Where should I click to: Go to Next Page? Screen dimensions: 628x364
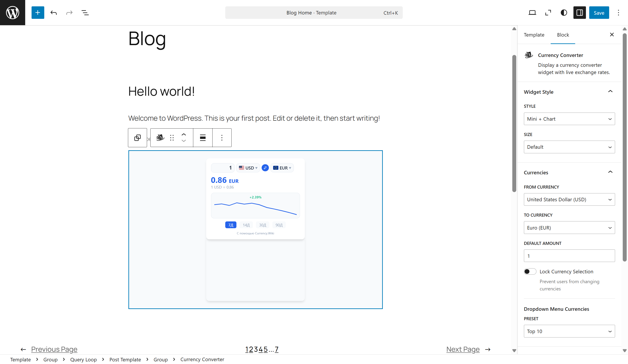point(463,349)
